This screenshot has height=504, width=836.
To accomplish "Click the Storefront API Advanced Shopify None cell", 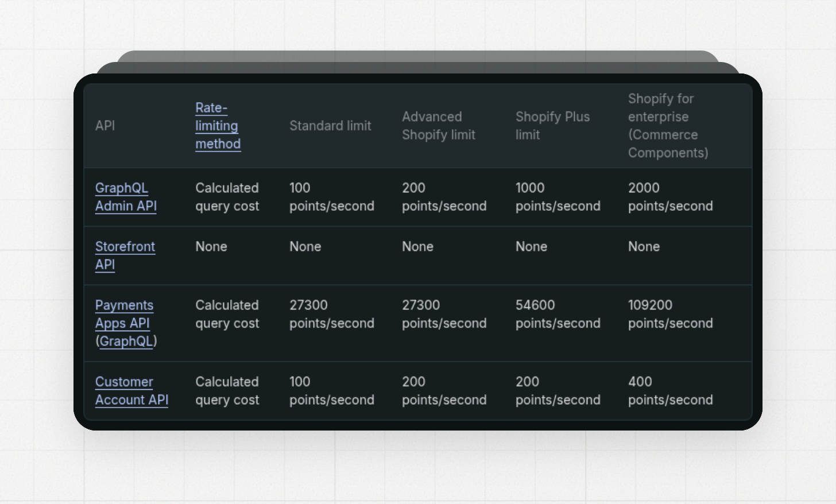I will pyautogui.click(x=418, y=247).
